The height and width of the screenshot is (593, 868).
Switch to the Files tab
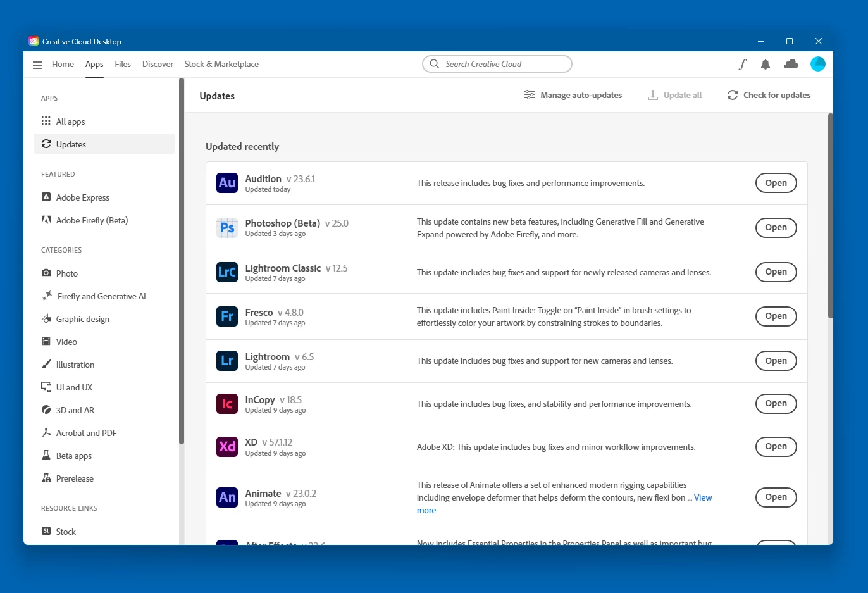coord(123,64)
